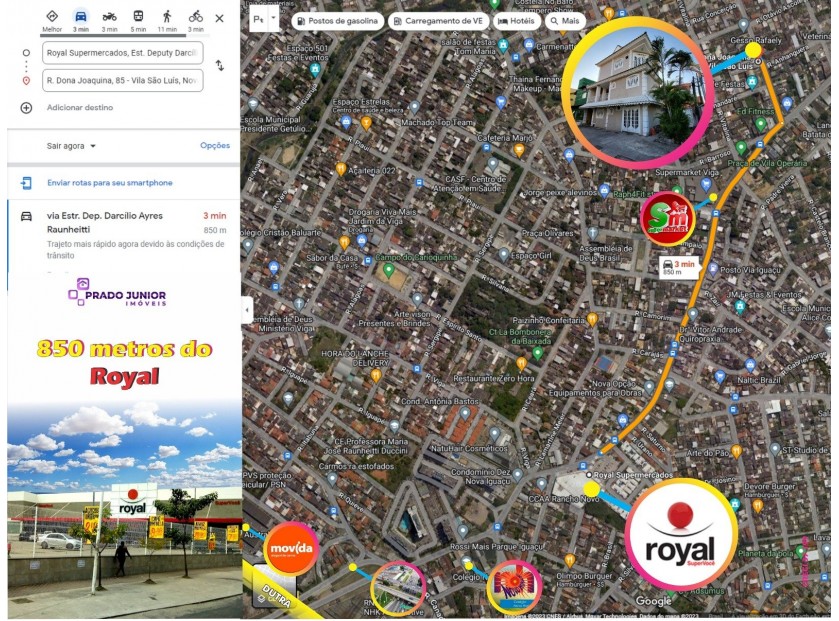Click the Praça Olivares label

pyautogui.click(x=547, y=233)
